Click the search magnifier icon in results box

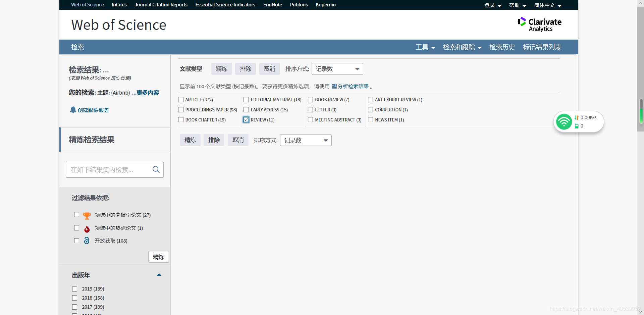156,169
